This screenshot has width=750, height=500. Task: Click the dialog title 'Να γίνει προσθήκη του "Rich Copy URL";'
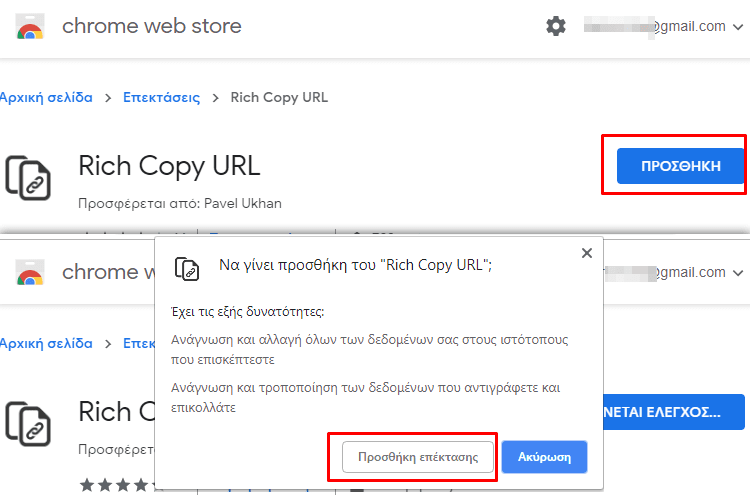(x=355, y=265)
